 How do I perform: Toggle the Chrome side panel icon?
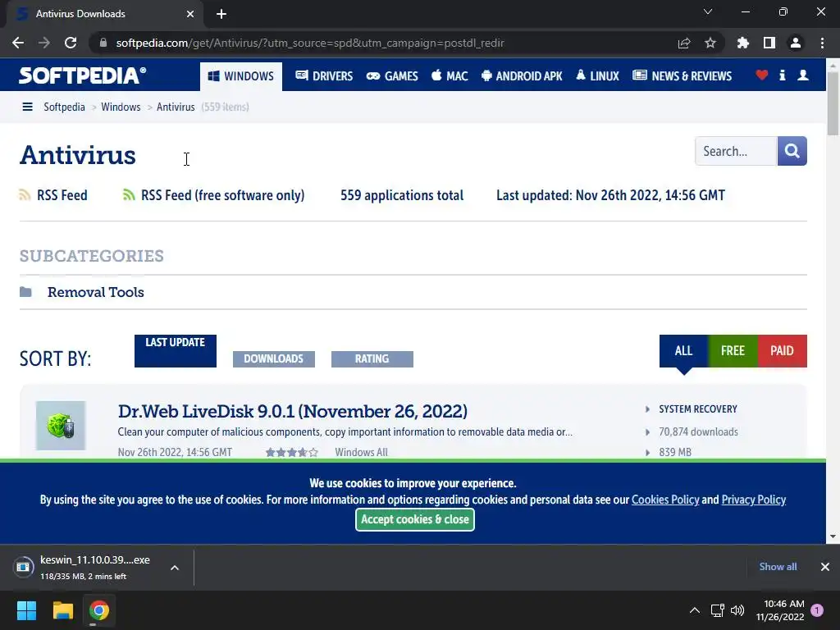pos(769,43)
